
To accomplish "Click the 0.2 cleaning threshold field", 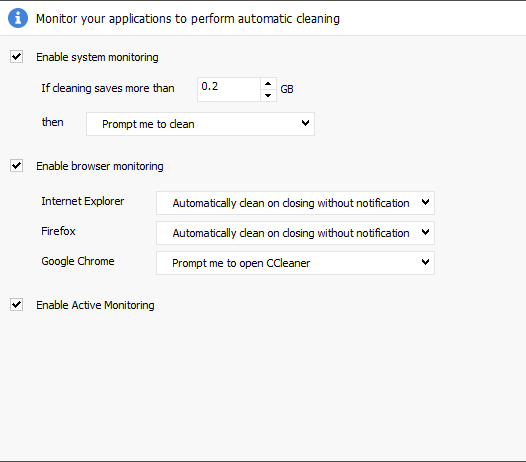I will click(x=229, y=89).
